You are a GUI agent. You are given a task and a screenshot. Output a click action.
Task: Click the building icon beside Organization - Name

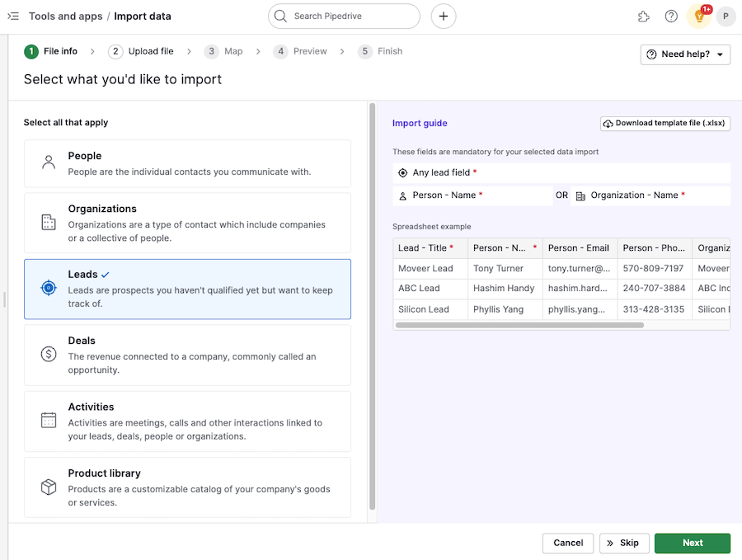[580, 195]
